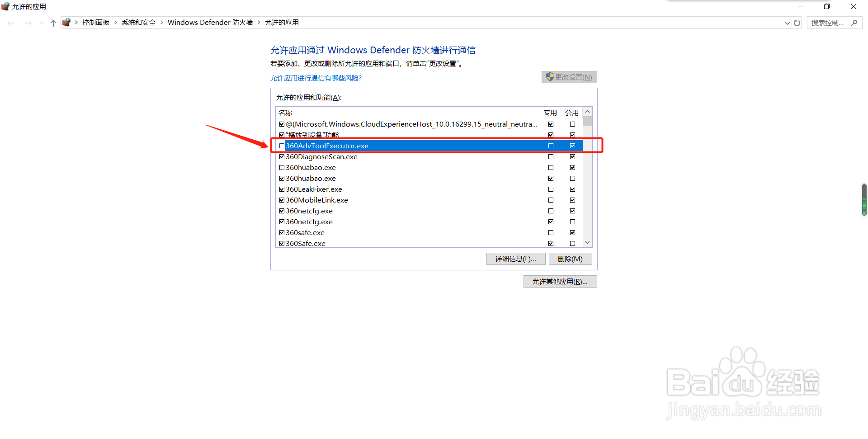Toggle 公用 checkbox for CloudExperienceHost row
The height and width of the screenshot is (439, 868).
572,124
